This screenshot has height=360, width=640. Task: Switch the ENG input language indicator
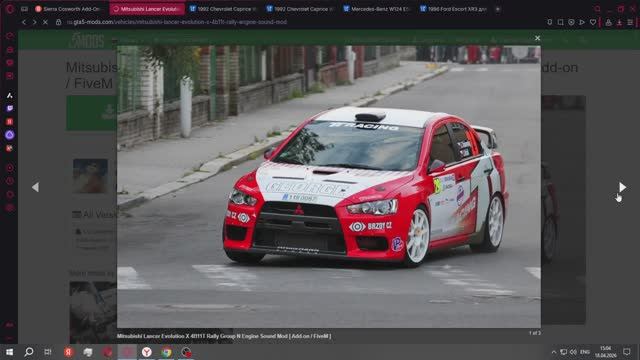click(x=585, y=352)
